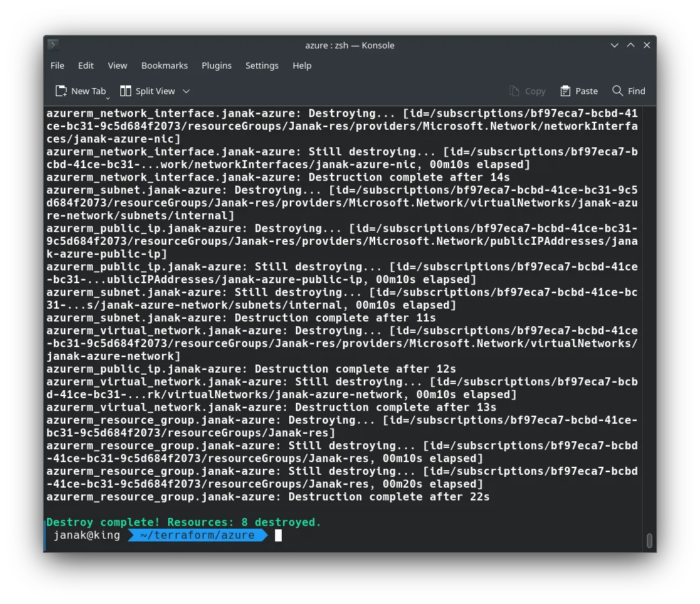
Task: Open the Help menu
Action: pyautogui.click(x=302, y=65)
